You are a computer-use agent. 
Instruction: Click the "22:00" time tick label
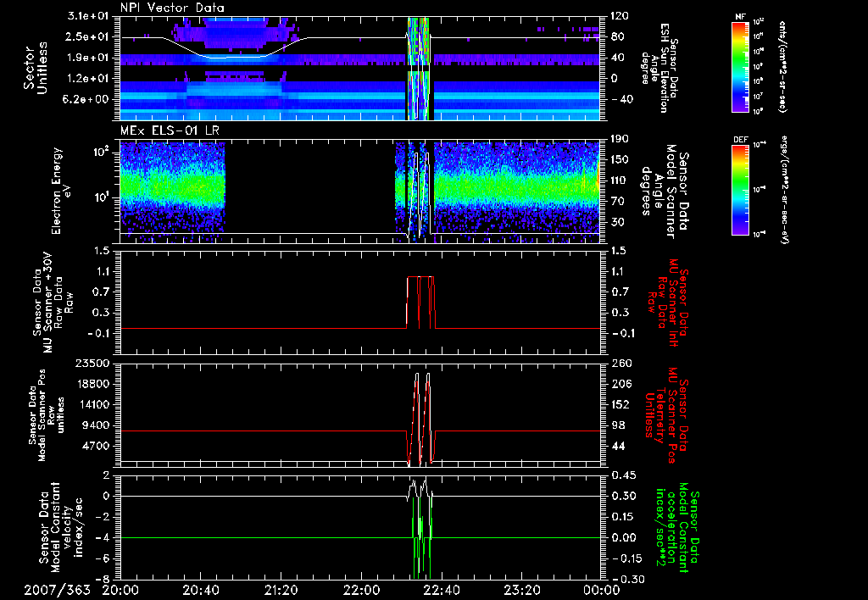(361, 590)
